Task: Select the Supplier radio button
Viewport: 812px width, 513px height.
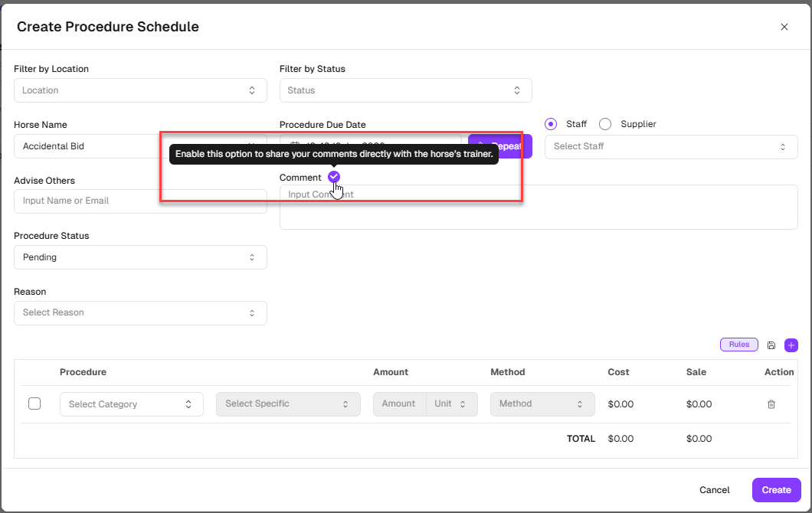Action: tap(605, 124)
